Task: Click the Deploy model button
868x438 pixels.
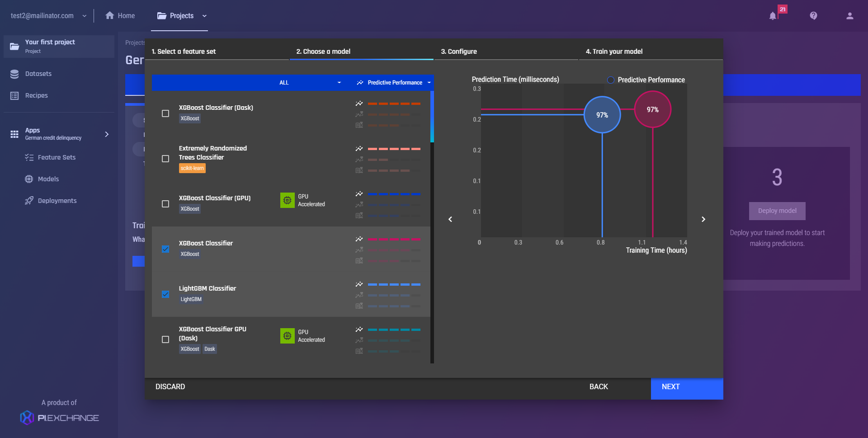Action: [777, 211]
